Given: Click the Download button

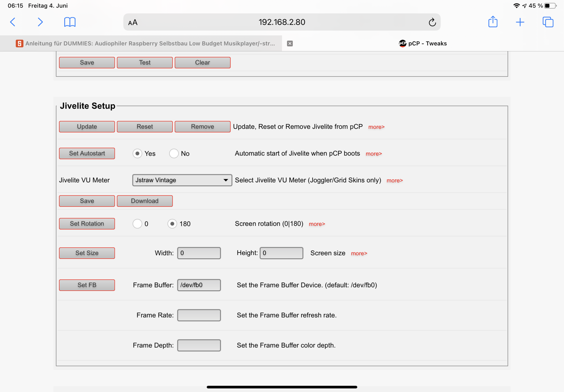Looking at the screenshot, I should click(145, 201).
